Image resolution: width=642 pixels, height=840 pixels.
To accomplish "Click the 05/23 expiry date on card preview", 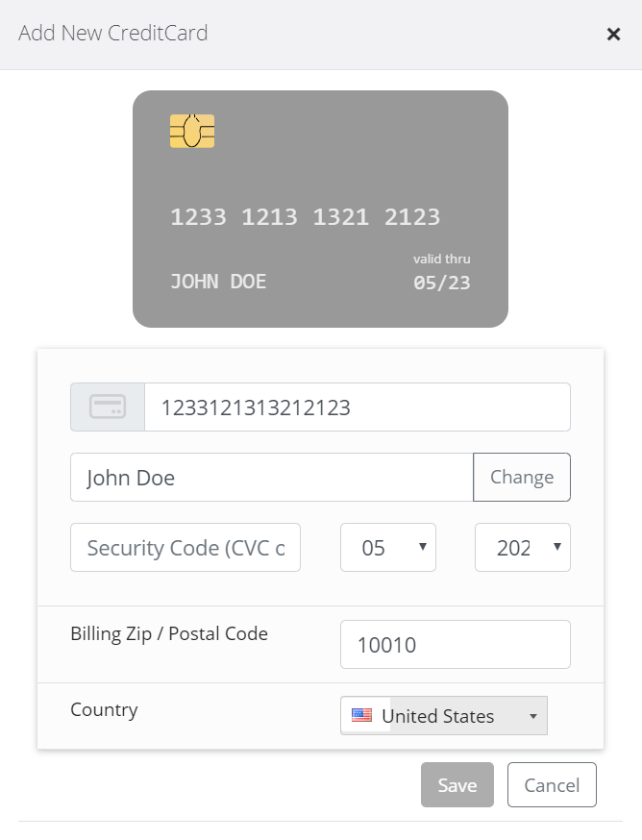I will point(441,283).
